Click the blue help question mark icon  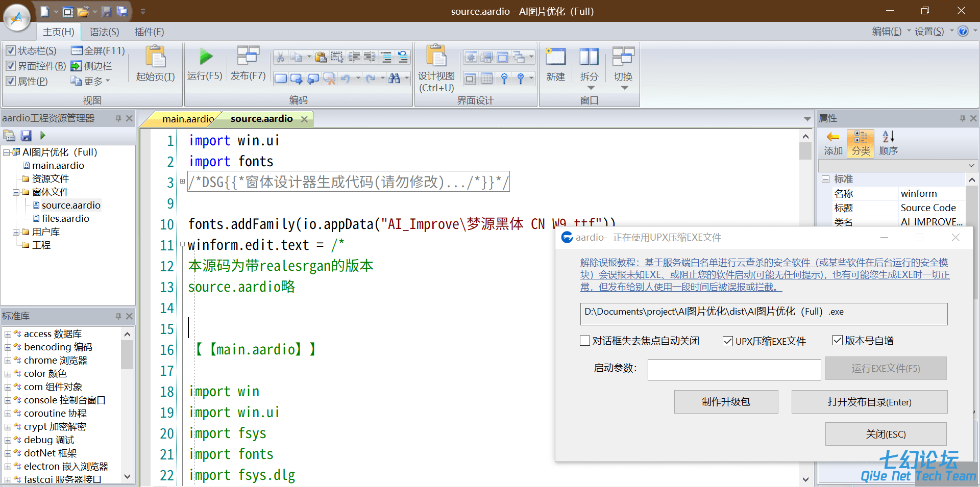[963, 32]
